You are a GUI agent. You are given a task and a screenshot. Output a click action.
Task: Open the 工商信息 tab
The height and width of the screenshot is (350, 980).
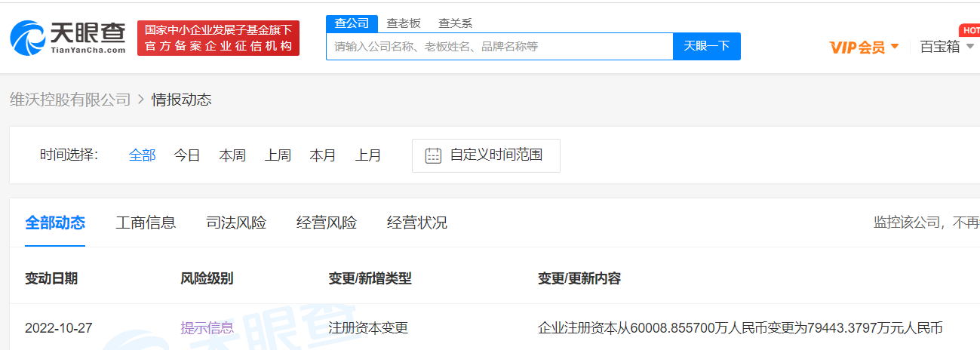point(146,223)
